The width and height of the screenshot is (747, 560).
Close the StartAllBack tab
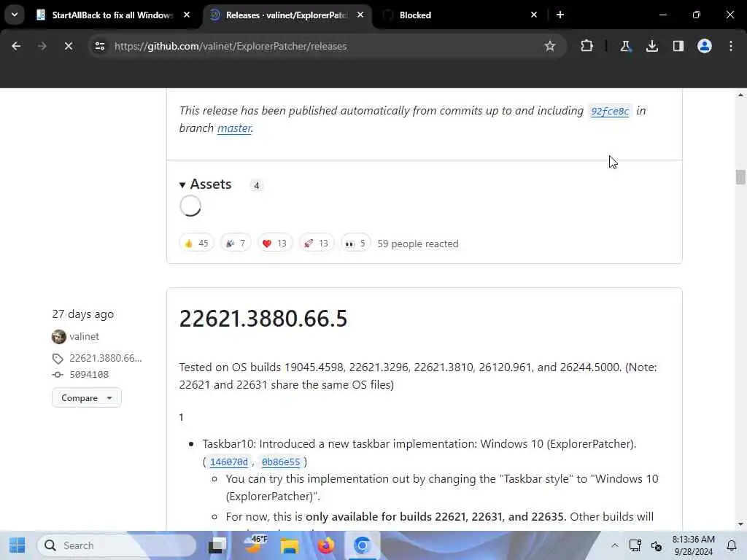pyautogui.click(x=187, y=15)
